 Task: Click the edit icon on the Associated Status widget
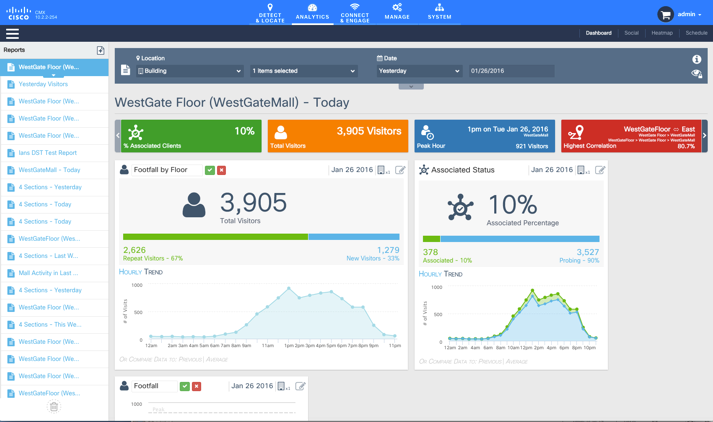600,170
